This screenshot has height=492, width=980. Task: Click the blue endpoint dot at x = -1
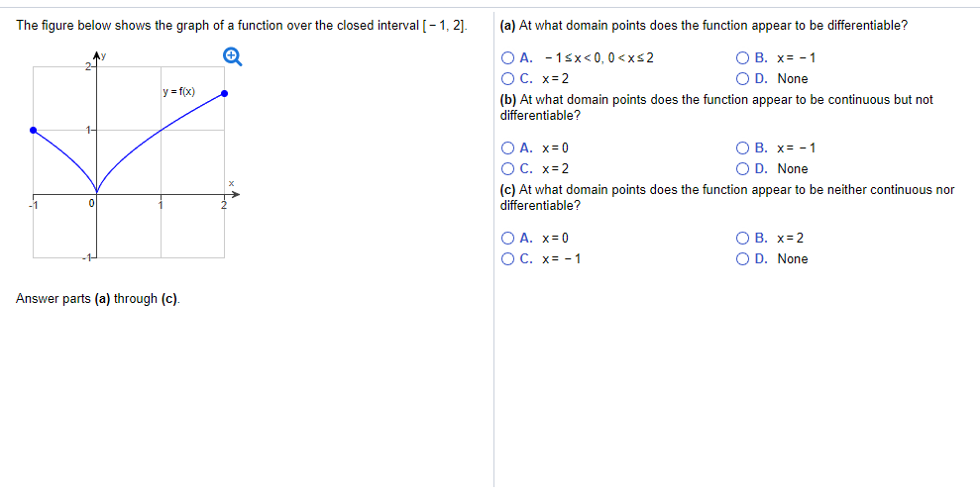coord(33,130)
